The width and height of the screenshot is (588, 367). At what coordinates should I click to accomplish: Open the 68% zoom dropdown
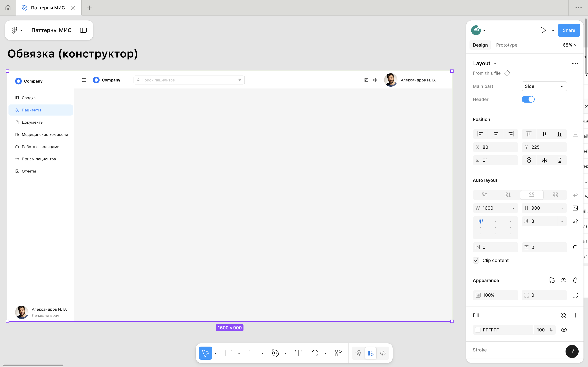click(569, 45)
